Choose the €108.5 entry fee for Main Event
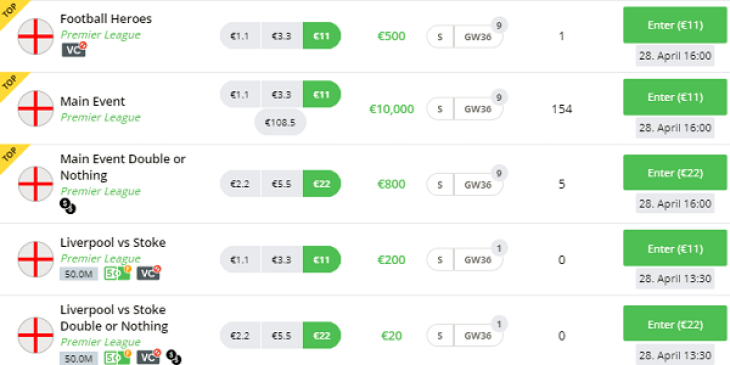The height and width of the screenshot is (365, 730). click(280, 122)
